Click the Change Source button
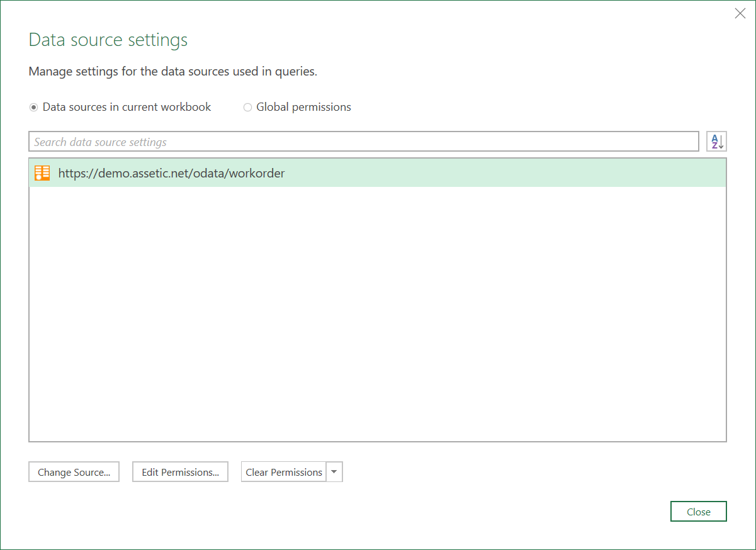This screenshot has height=550, width=756. point(74,472)
